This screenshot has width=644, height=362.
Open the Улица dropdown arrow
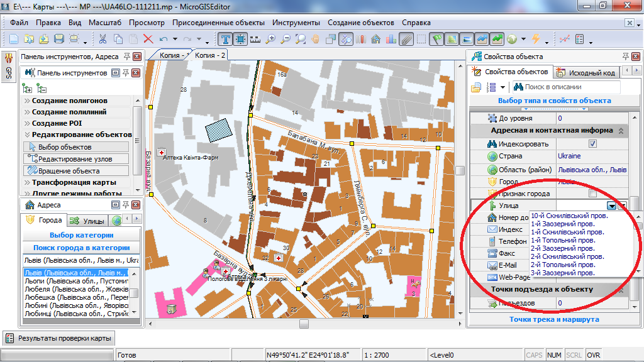(x=611, y=206)
